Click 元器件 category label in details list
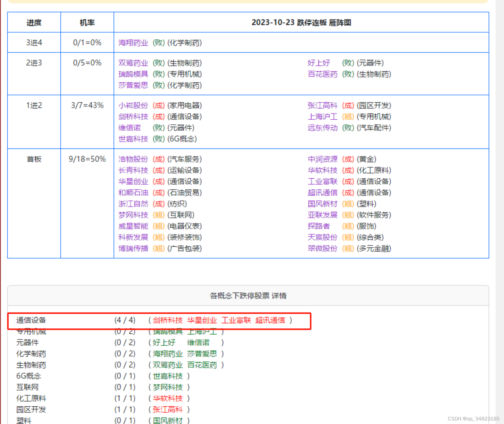Screen dimensions: 504x424 click(x=27, y=343)
